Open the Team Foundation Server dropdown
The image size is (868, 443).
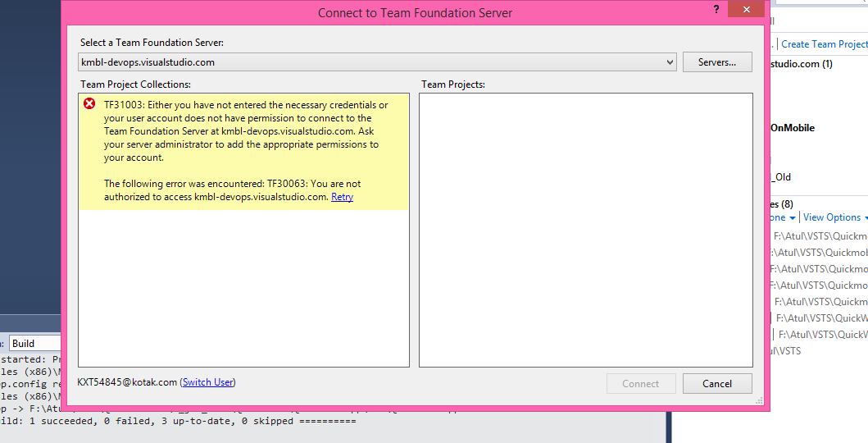point(377,62)
